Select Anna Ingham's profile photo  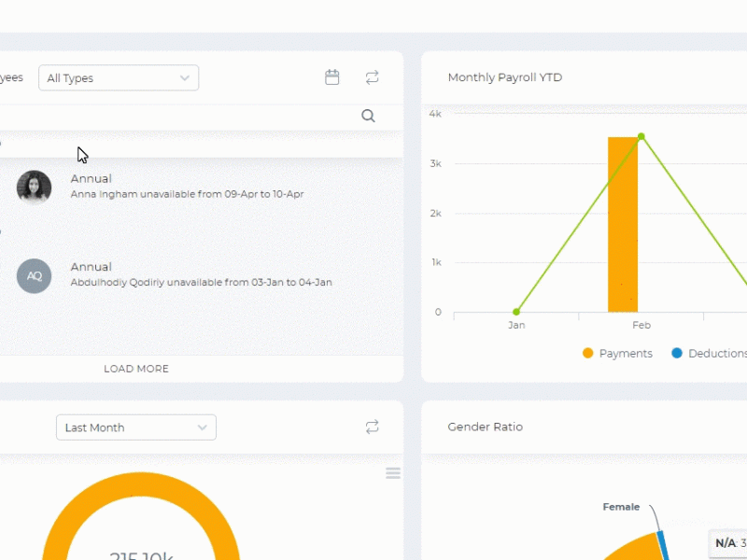pos(34,188)
